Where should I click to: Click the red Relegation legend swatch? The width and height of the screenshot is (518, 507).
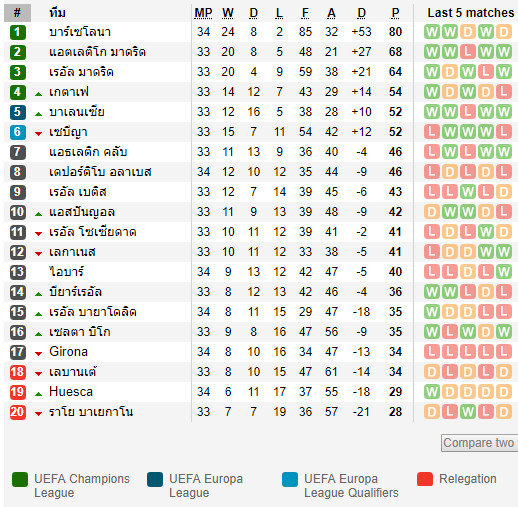[425, 479]
